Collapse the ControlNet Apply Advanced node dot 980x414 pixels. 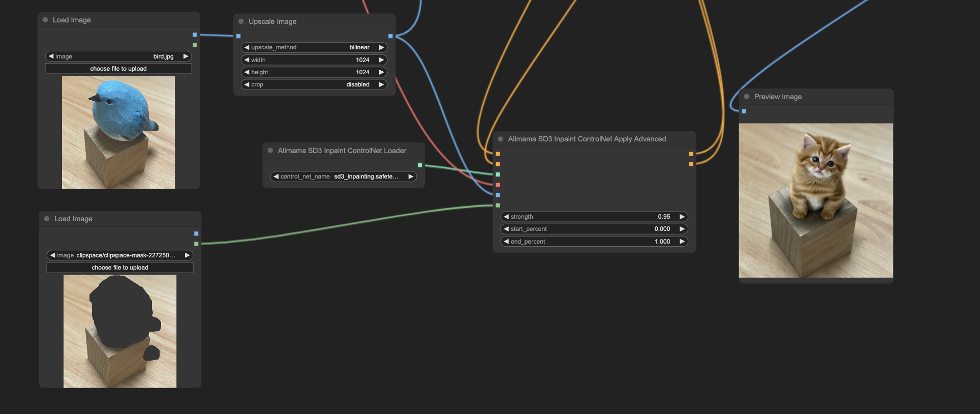pyautogui.click(x=501, y=139)
